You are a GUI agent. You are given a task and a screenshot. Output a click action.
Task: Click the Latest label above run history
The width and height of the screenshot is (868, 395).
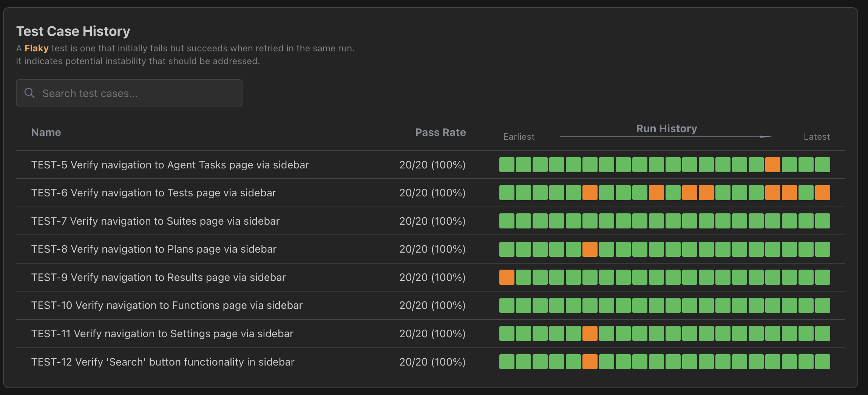817,136
